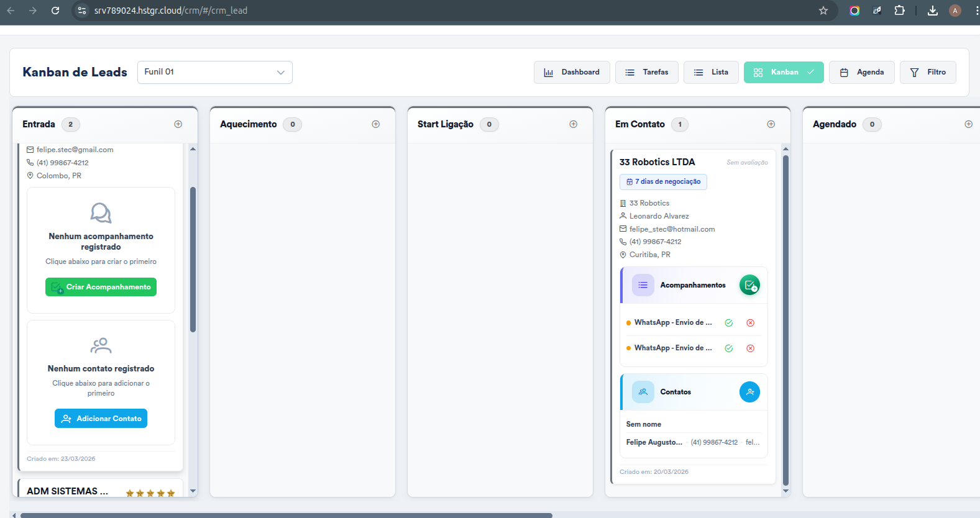Click the five-star rating on ADM SISTEMAS card
Viewport: 980px width, 518px height.
(150, 493)
